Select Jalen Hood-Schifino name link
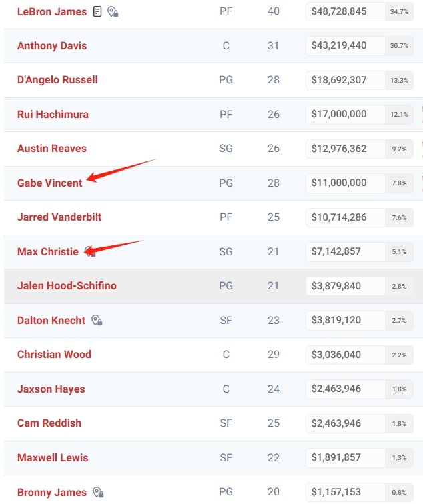The width and height of the screenshot is (423, 504). (67, 286)
